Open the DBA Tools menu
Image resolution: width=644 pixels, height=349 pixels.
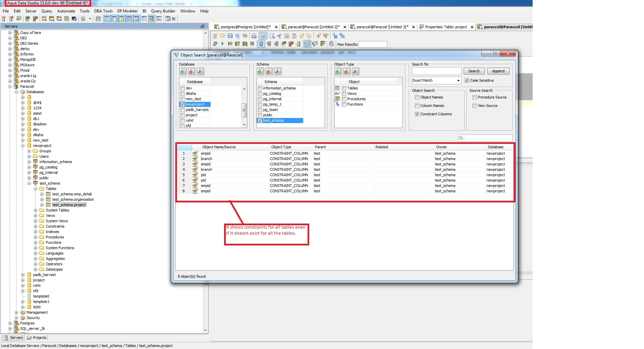(103, 11)
